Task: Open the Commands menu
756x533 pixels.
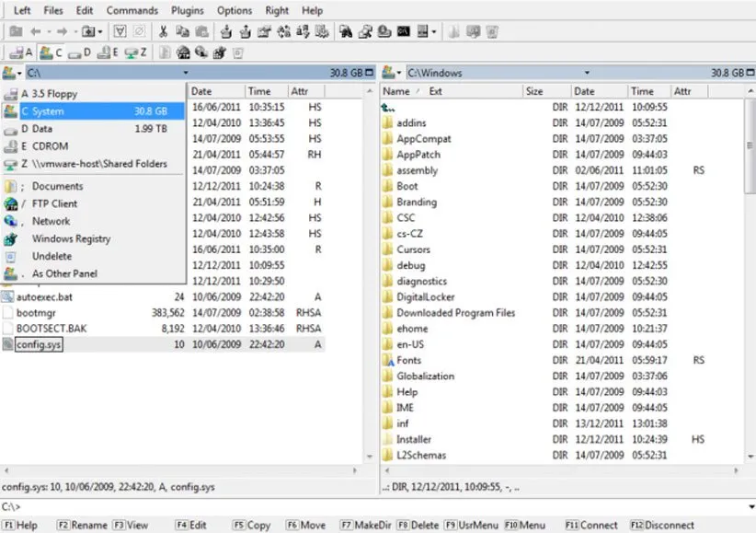Action: [x=132, y=10]
